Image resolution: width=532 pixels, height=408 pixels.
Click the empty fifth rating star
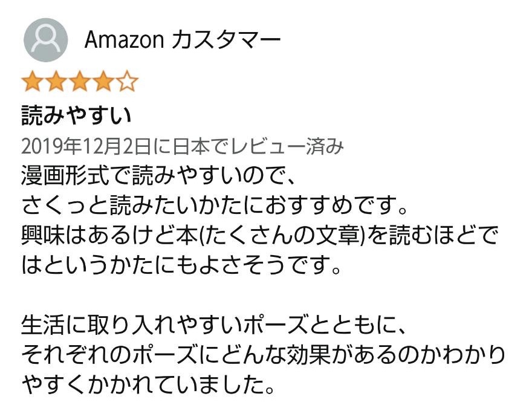[127, 82]
